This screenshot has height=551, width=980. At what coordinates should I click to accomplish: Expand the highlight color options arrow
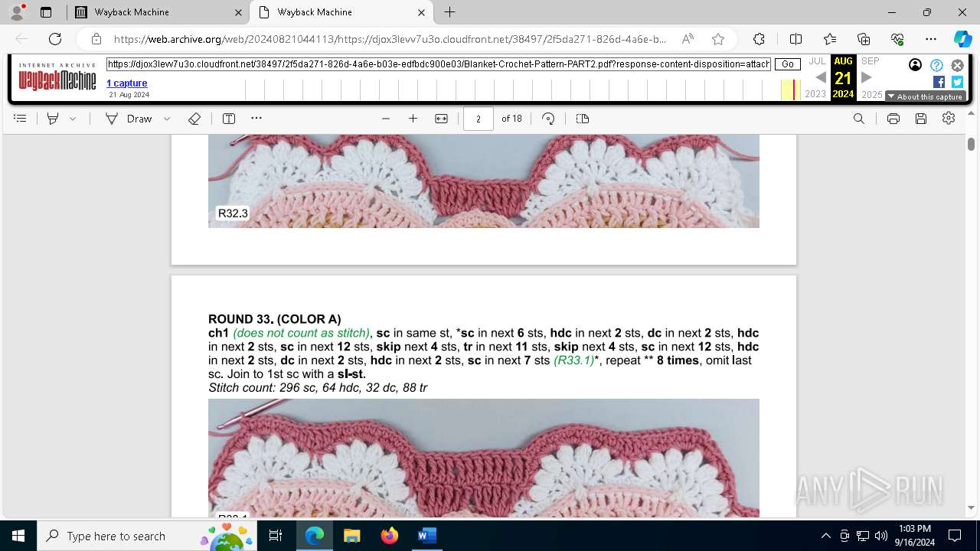click(x=73, y=119)
